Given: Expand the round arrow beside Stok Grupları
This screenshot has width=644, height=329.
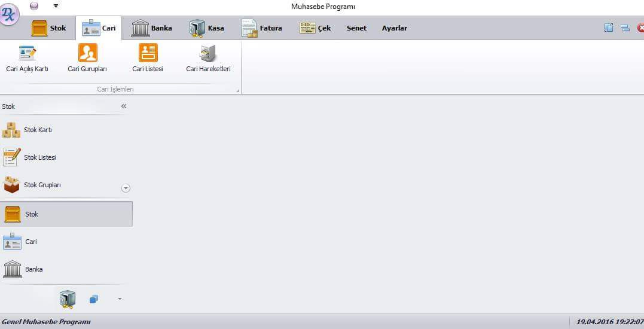Looking at the screenshot, I should pyautogui.click(x=126, y=188).
